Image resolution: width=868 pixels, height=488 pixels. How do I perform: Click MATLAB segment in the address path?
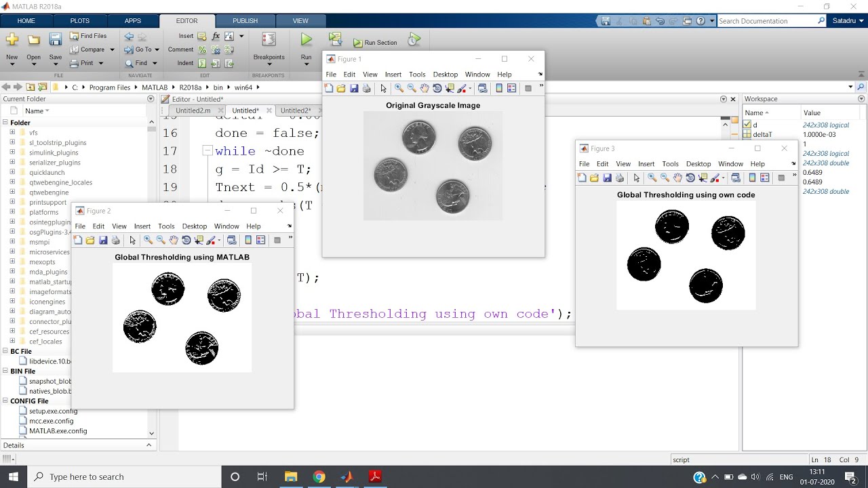click(155, 87)
